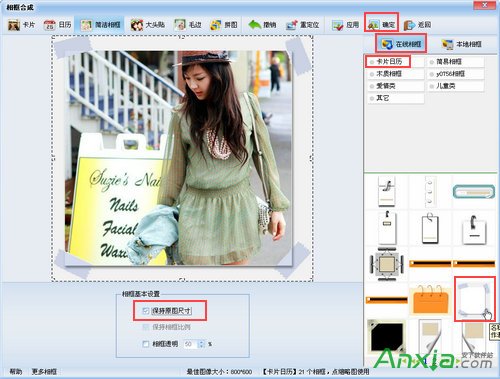The image size is (500, 379).
Task: Select the 其它 category
Action: [396, 98]
